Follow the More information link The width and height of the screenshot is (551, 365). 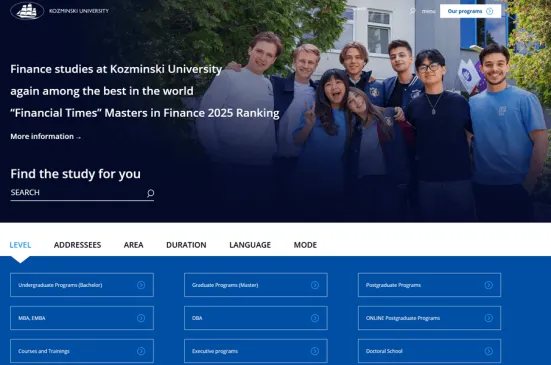point(46,136)
